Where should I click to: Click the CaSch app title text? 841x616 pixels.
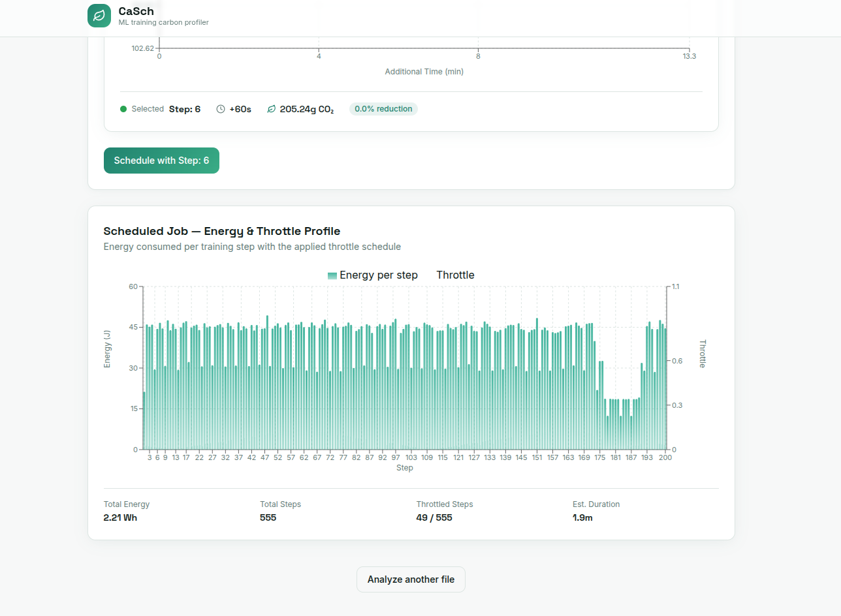pyautogui.click(x=136, y=11)
